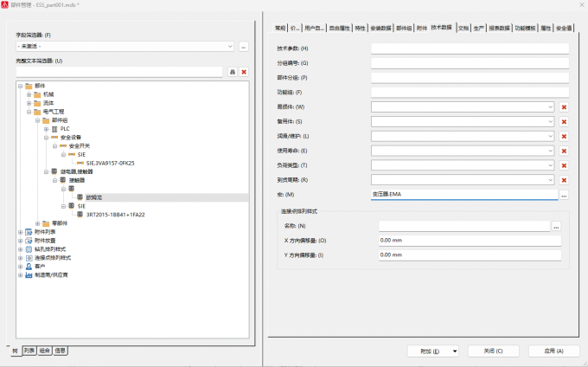
Task: Expand the 零部件 tree node
Action: pyautogui.click(x=37, y=223)
